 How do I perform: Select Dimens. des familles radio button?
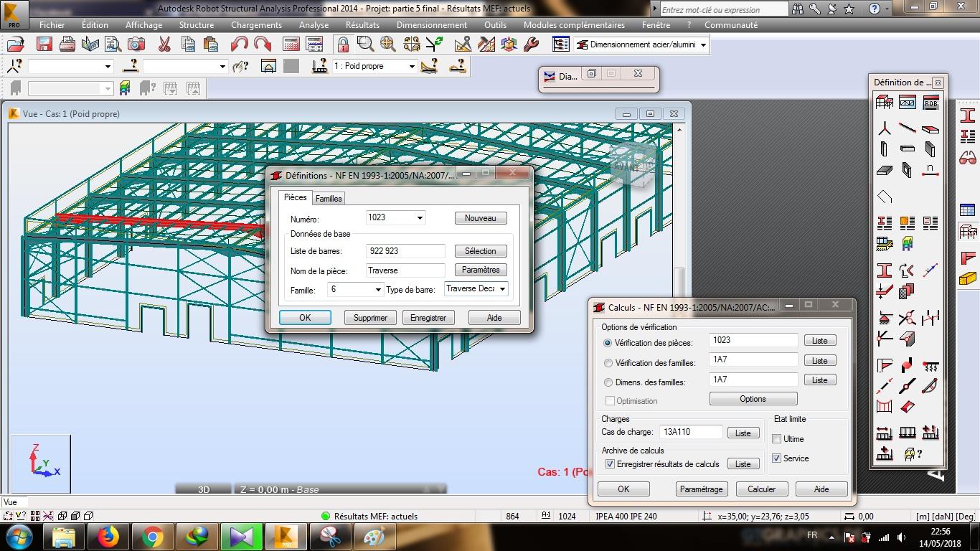608,382
